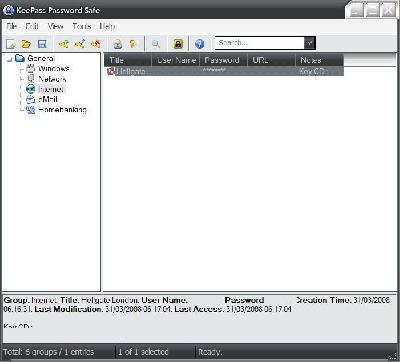This screenshot has height=362, width=400.
Task: Copy password key toolbar icon
Action: pyautogui.click(x=132, y=44)
